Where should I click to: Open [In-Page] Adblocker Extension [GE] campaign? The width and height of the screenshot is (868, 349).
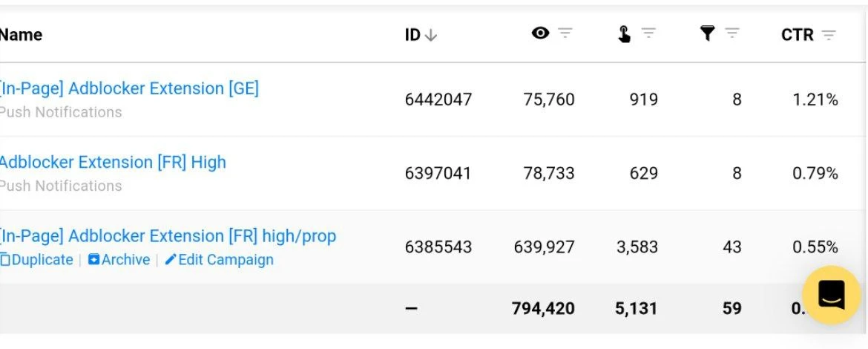click(x=129, y=88)
